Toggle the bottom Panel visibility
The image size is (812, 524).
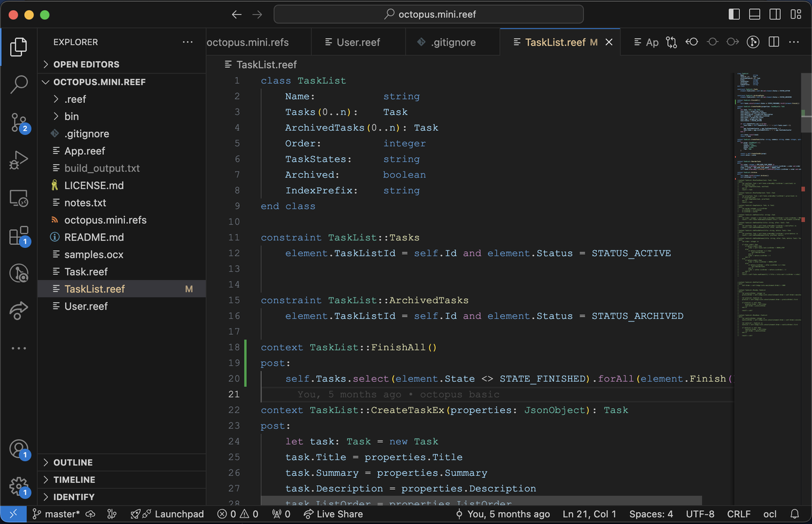tap(754, 14)
